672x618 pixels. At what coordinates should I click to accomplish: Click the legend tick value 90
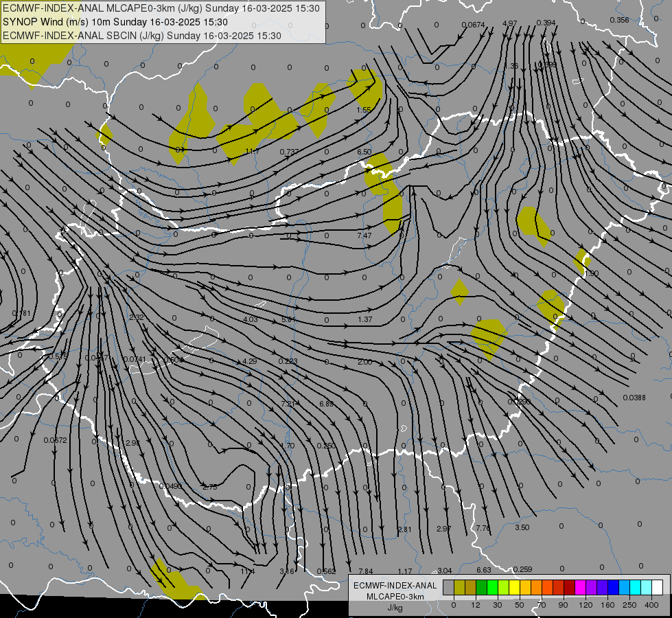click(x=563, y=605)
